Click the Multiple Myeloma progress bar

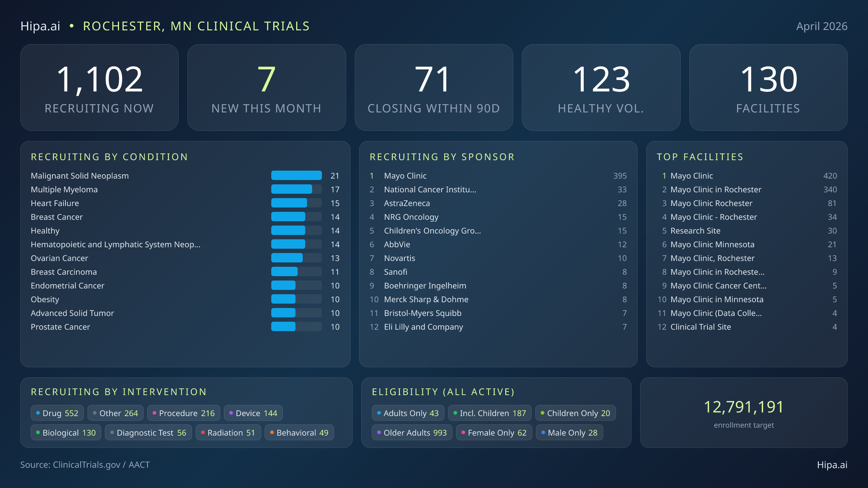297,189
